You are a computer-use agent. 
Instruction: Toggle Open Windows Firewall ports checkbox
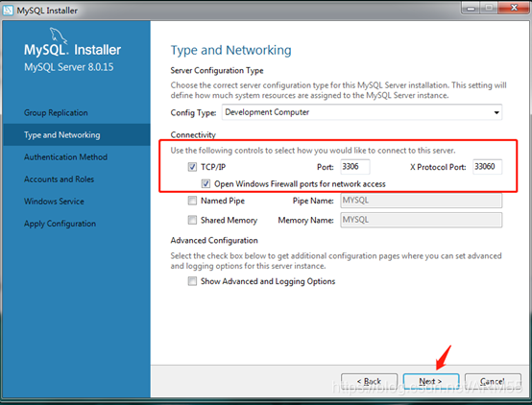(x=206, y=183)
